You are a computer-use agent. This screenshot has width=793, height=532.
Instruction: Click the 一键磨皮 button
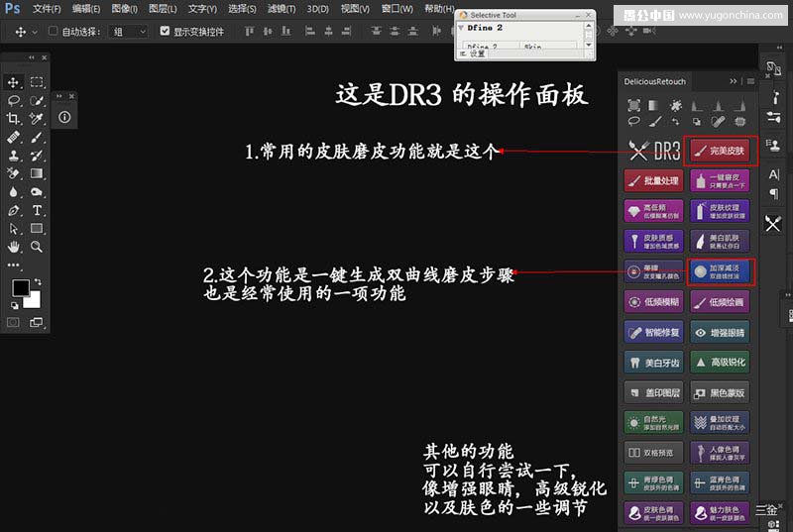tap(721, 181)
